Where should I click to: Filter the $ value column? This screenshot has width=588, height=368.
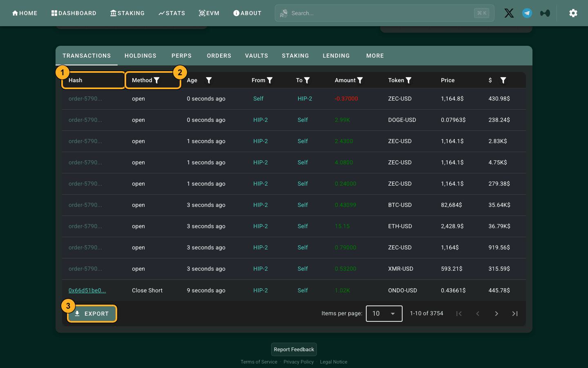[503, 80]
